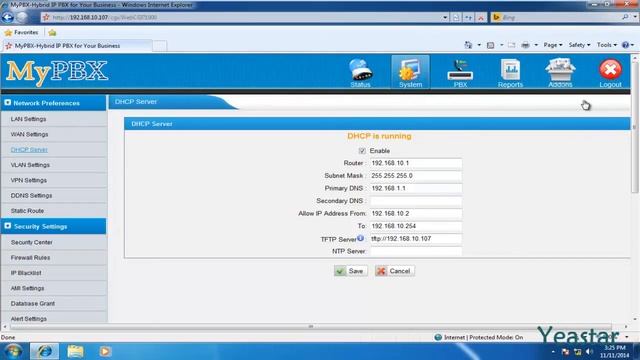Open the Safety dropdown menu
Image resolution: width=640 pixels, height=360 pixels.
coord(579,45)
